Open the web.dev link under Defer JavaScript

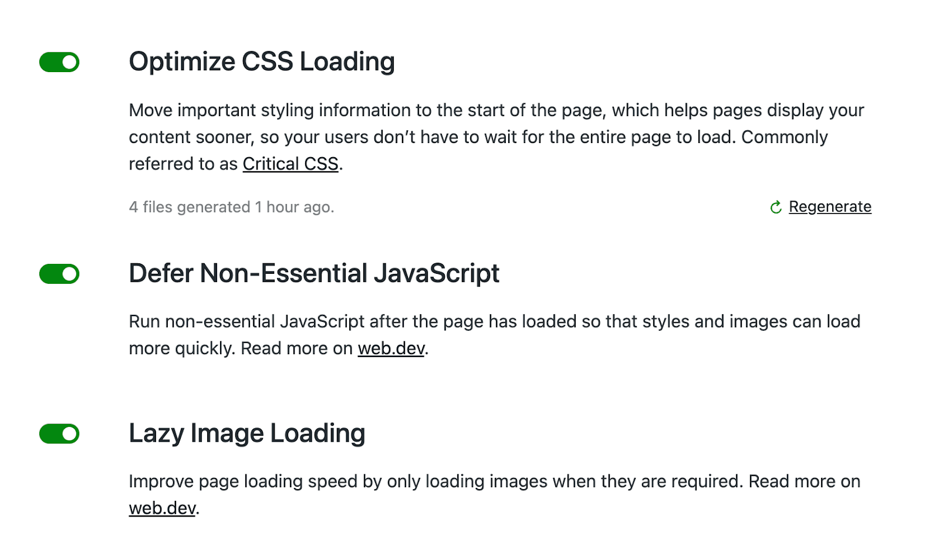(x=391, y=348)
